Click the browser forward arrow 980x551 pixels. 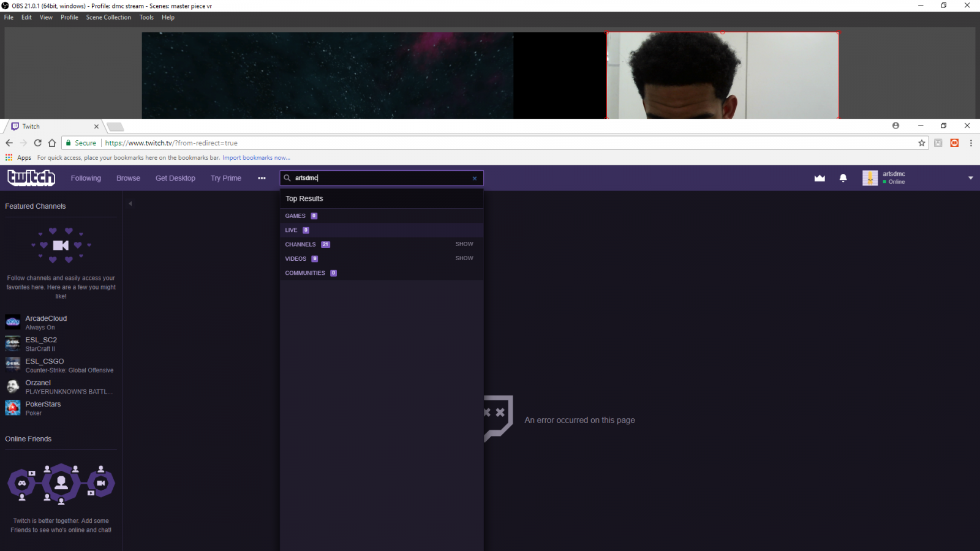coord(23,143)
